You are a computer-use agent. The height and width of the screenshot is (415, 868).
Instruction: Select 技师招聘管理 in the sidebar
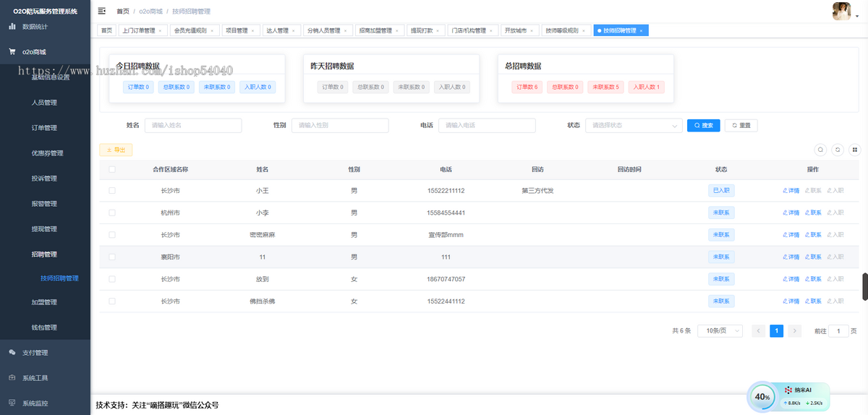tap(59, 278)
